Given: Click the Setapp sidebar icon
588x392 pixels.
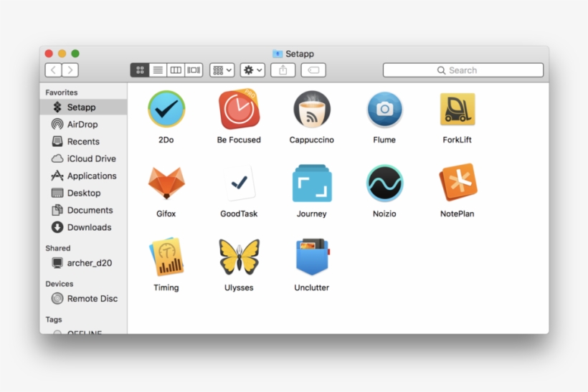Looking at the screenshot, I should pyautogui.click(x=57, y=107).
